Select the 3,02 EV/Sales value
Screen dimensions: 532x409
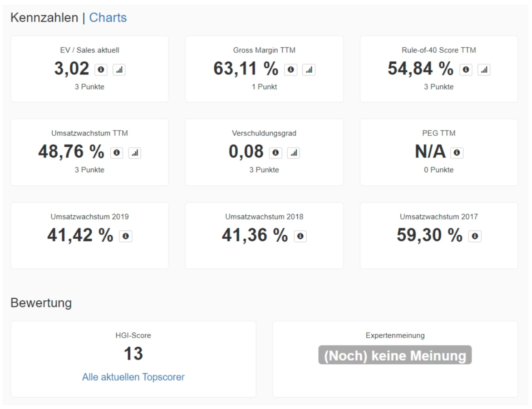tap(72, 68)
